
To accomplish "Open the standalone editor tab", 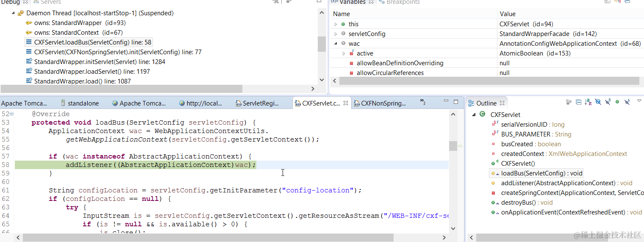I will [80, 103].
